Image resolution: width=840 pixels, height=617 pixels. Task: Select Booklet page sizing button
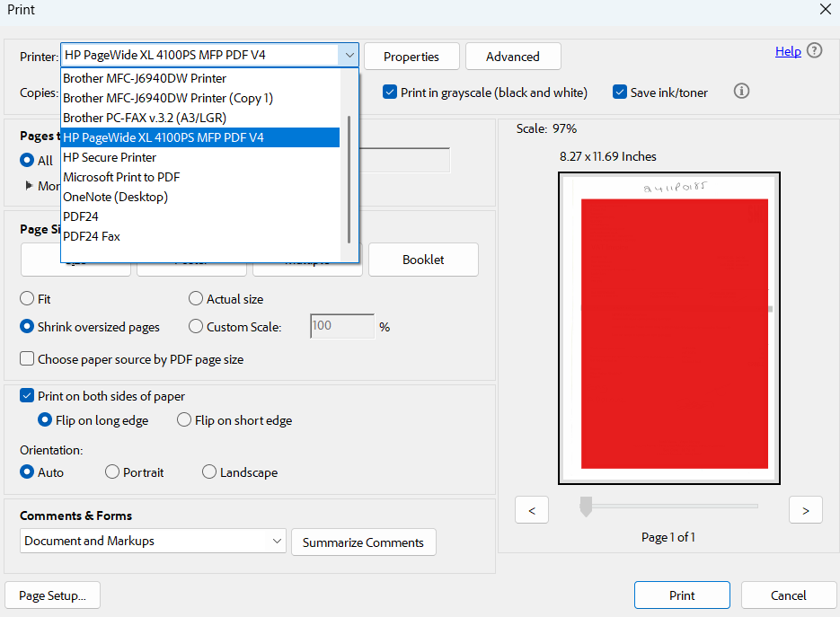tap(423, 260)
